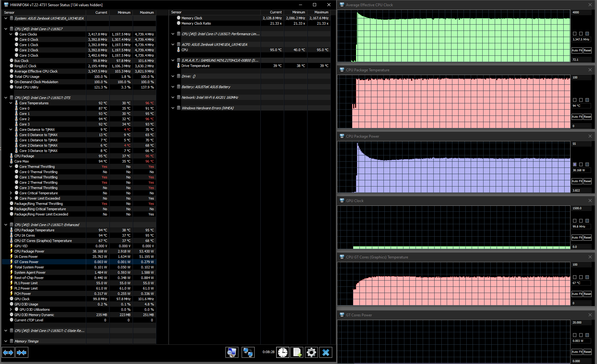Click the blue X icon in bottom toolbar
Image resolution: width=597 pixels, height=364 pixels.
(325, 352)
